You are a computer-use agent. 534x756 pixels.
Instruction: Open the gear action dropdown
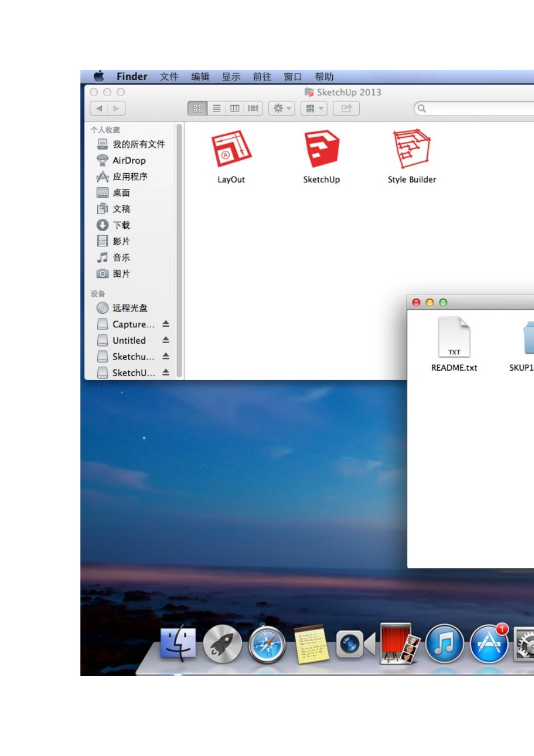(282, 109)
